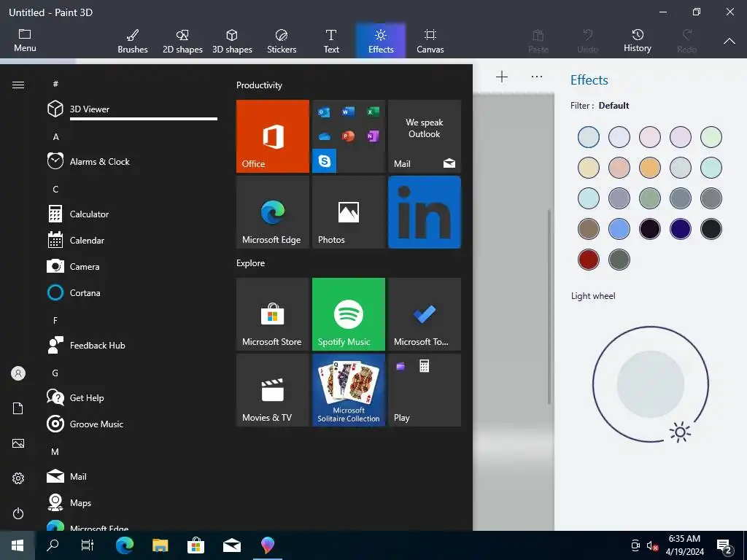Image resolution: width=747 pixels, height=560 pixels.
Task: Open Feedback Hub
Action: (132, 345)
